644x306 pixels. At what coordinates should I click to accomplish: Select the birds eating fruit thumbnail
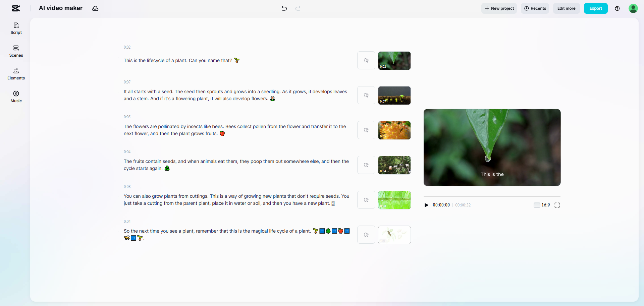[x=394, y=165]
